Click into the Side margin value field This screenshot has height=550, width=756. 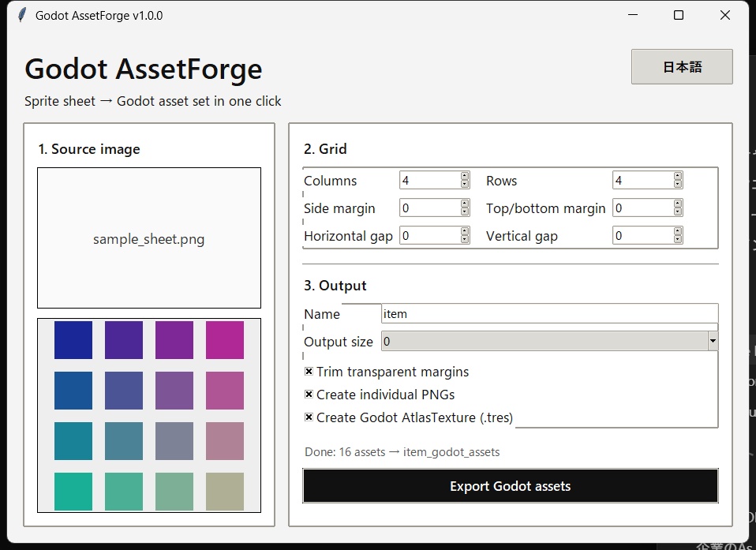(430, 208)
